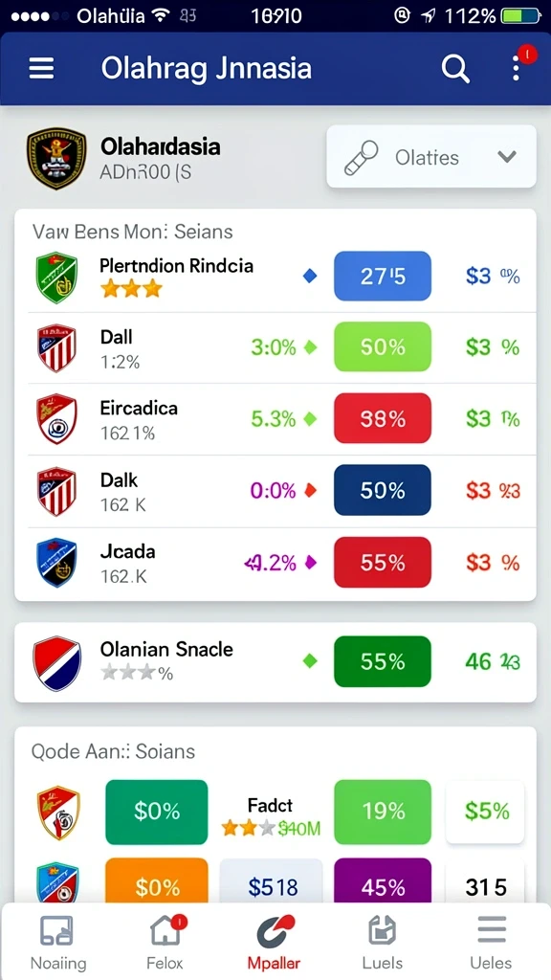Tap the search magnifier icon
Image resolution: width=551 pixels, height=980 pixels.
click(455, 68)
